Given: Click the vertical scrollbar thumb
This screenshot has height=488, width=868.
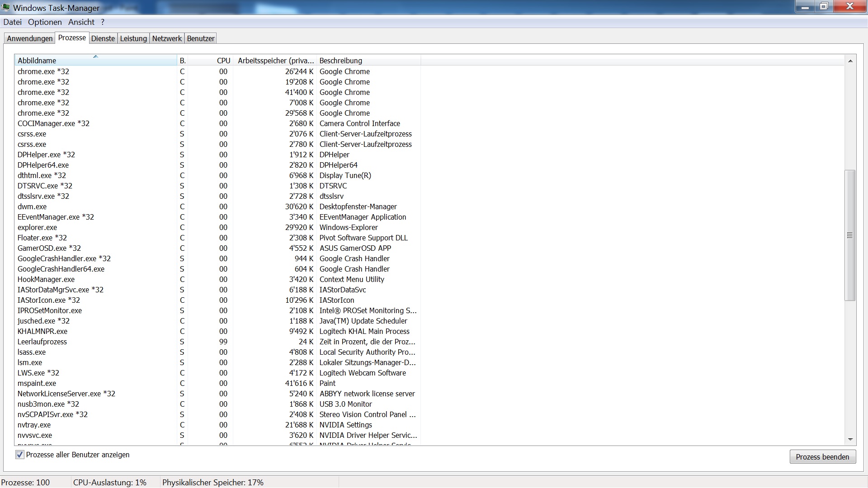Looking at the screenshot, I should (850, 235).
